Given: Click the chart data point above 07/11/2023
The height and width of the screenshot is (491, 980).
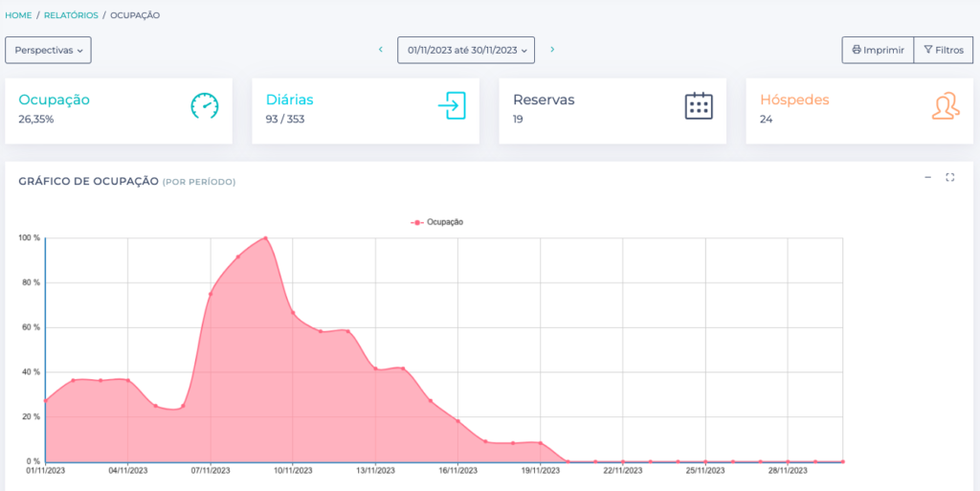Looking at the screenshot, I should tap(211, 294).
